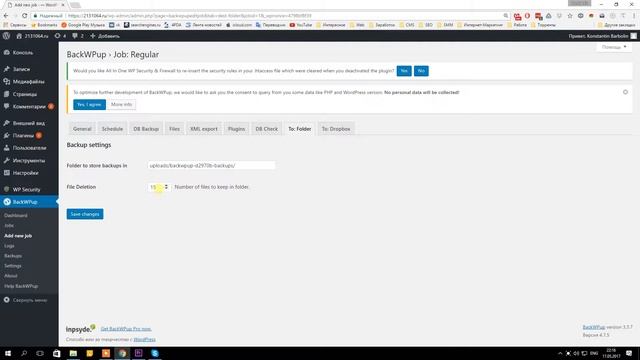640x360 pixels.
Task: Open the 2131064.ru site home link
Action: [32, 36]
